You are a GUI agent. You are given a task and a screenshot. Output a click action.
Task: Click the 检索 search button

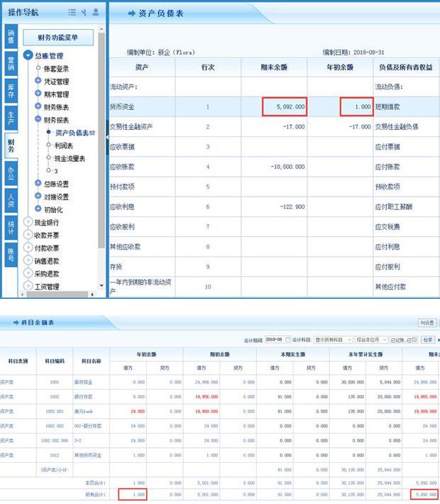point(428,340)
